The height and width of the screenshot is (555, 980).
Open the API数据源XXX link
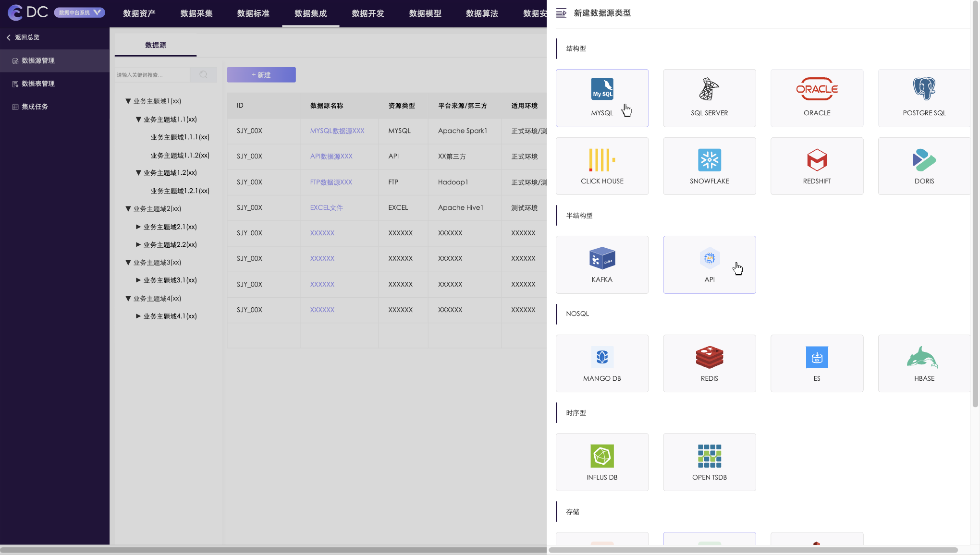tap(331, 157)
